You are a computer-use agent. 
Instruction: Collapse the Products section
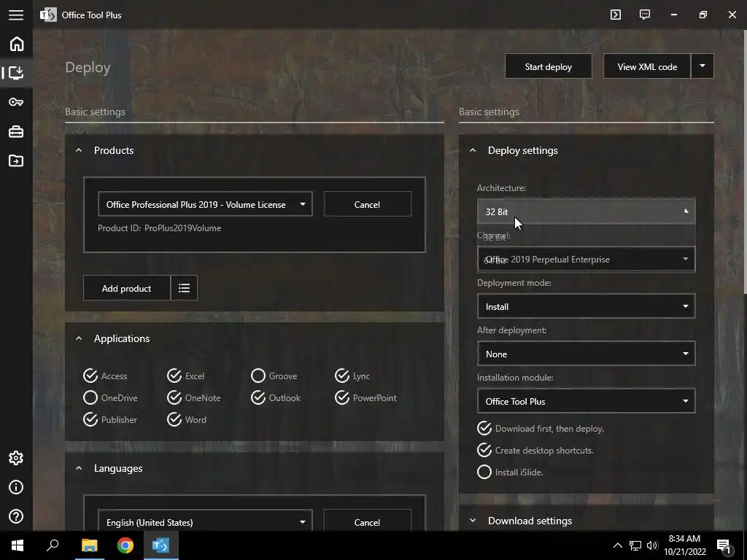coord(79,150)
